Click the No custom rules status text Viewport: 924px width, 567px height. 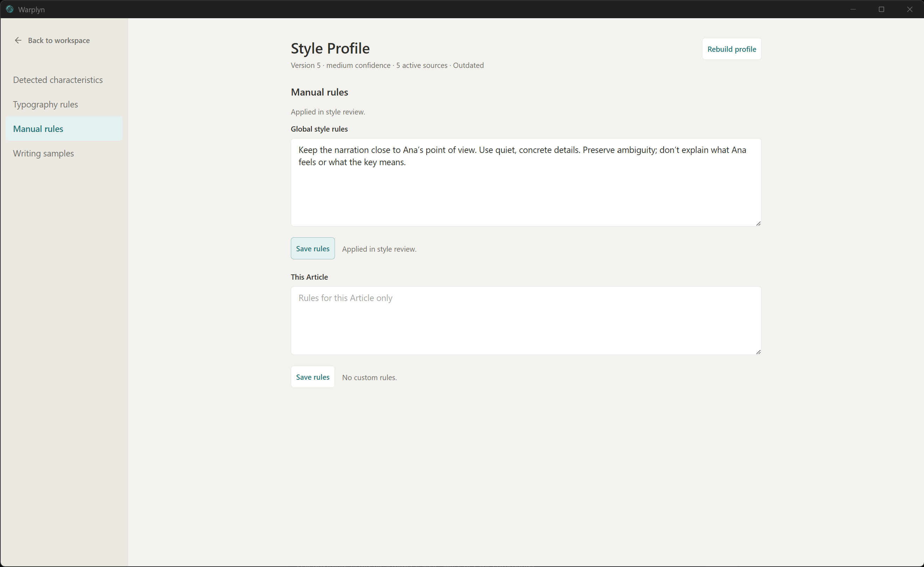point(369,377)
